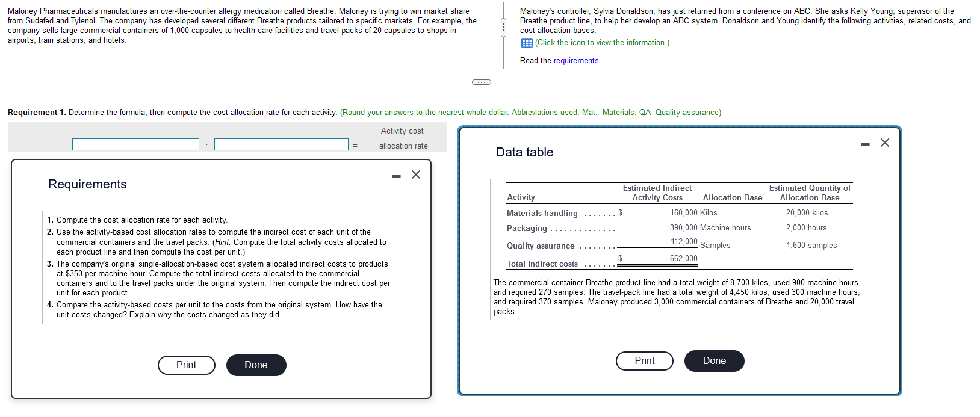
Task: Select the '112,000' Quality assurance cost
Action: tap(684, 242)
